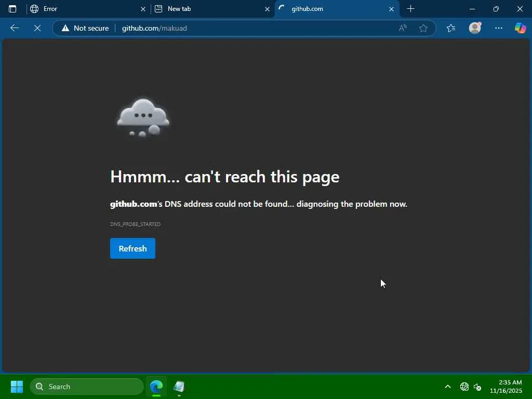Screen dimensions: 532x399
Task: Switch to the Error tab
Action: [87, 9]
